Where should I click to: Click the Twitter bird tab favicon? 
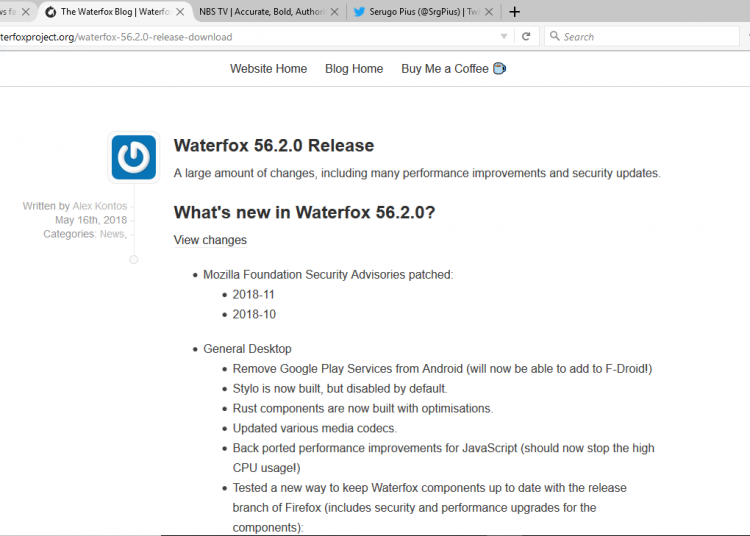(359, 12)
